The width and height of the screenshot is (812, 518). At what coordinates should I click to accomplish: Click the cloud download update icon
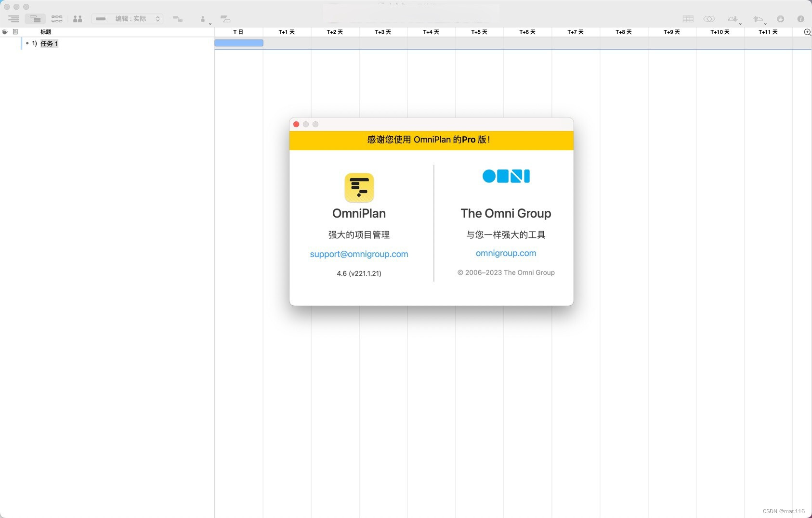point(733,19)
